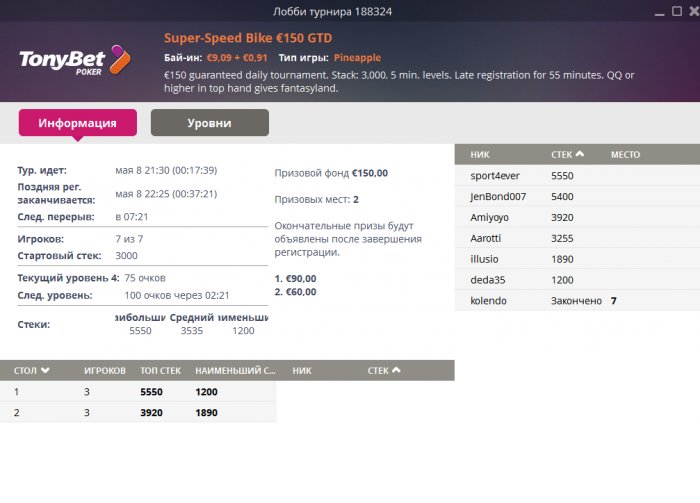Sort by СТЕК arrow in table-players header
Image resolution: width=700 pixels, height=503 pixels.
click(397, 370)
